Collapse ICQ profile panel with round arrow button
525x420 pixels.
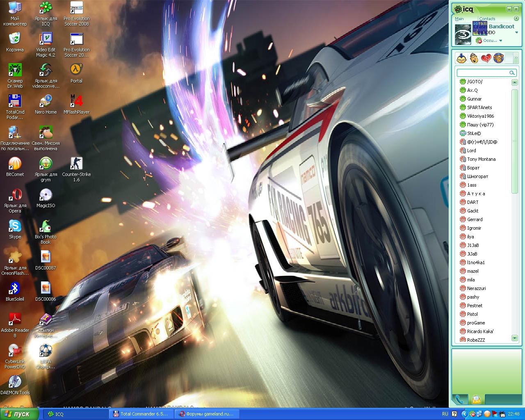click(516, 18)
